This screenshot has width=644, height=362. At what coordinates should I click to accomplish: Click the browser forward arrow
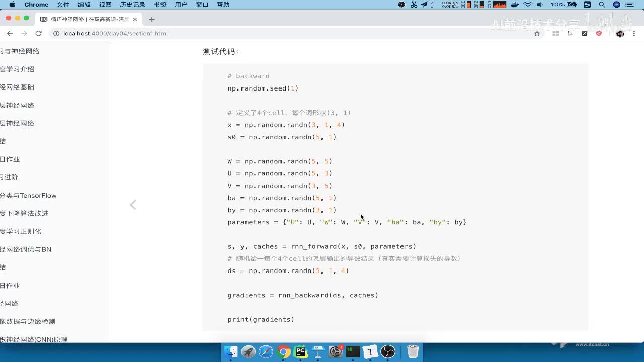24,33
